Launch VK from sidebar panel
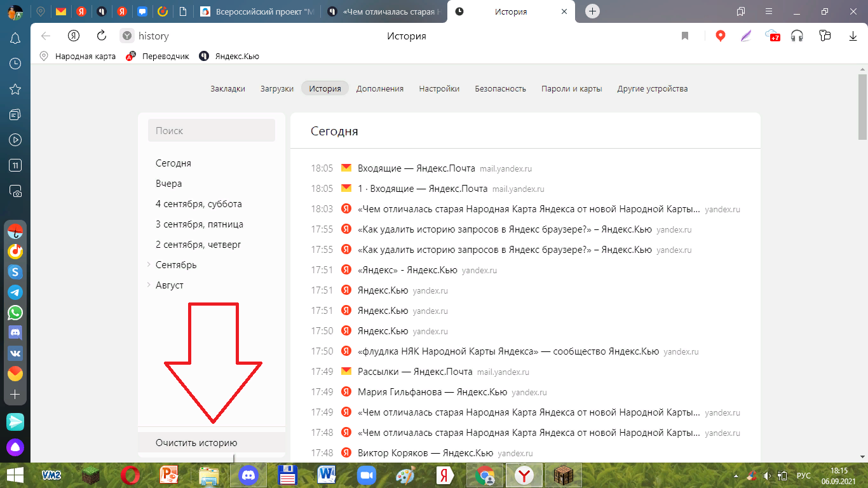 click(x=15, y=353)
